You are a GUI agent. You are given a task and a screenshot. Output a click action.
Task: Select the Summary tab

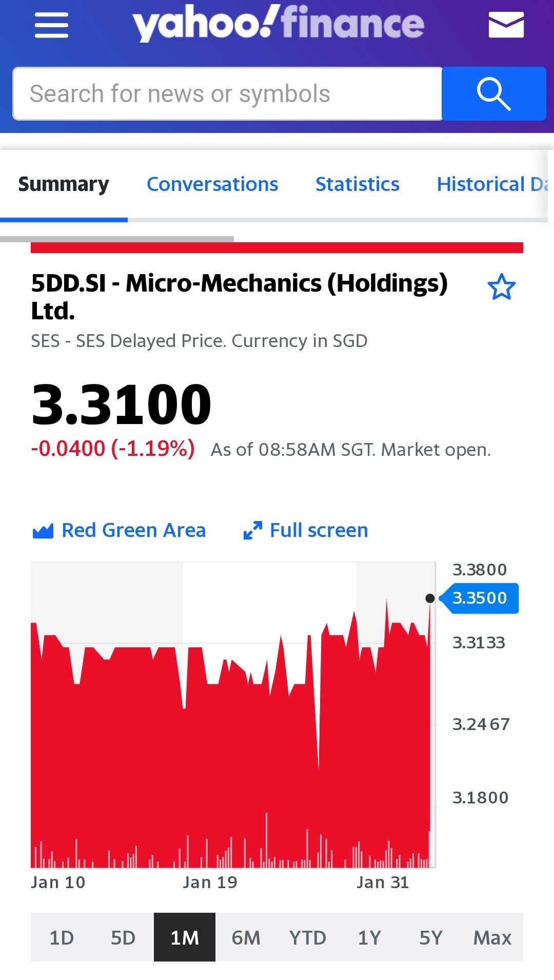64,184
